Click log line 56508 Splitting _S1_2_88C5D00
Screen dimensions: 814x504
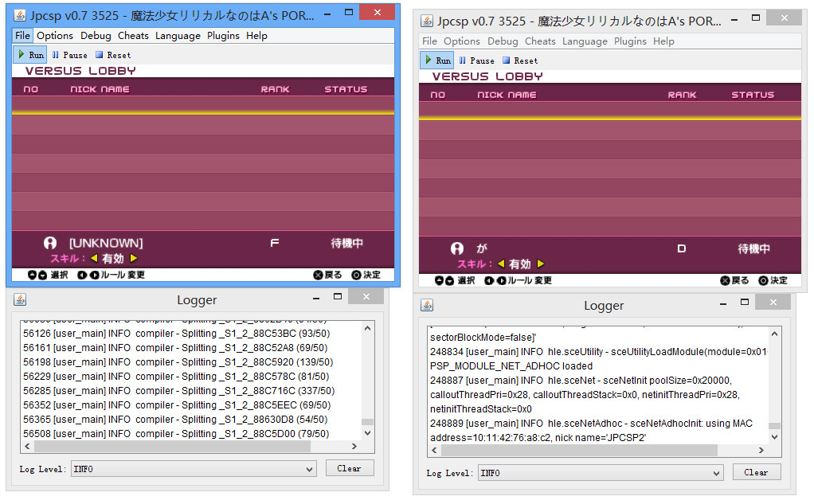[176, 433]
